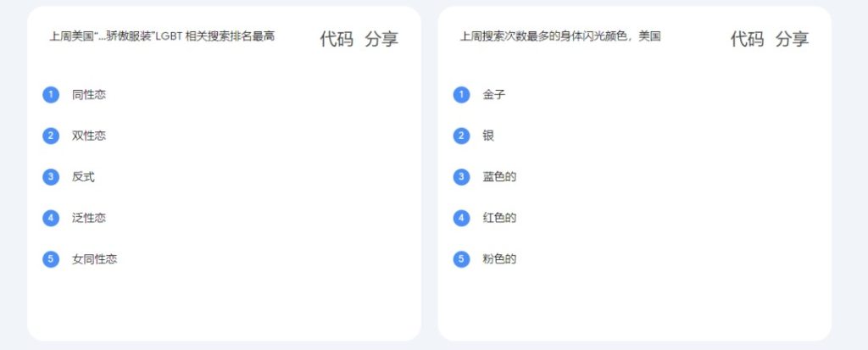Select number 1 badge beside 同性恋
Image resolution: width=868 pixels, height=350 pixels.
[51, 95]
